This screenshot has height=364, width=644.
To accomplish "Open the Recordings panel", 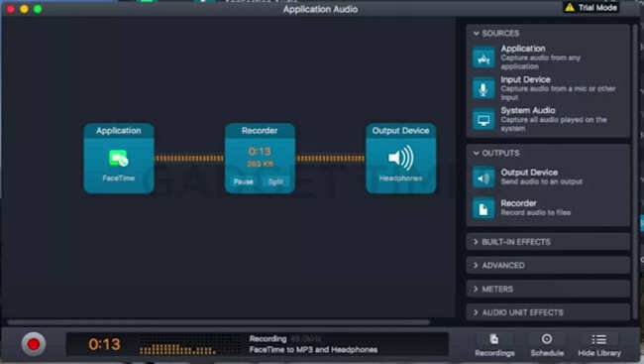I will tap(494, 345).
